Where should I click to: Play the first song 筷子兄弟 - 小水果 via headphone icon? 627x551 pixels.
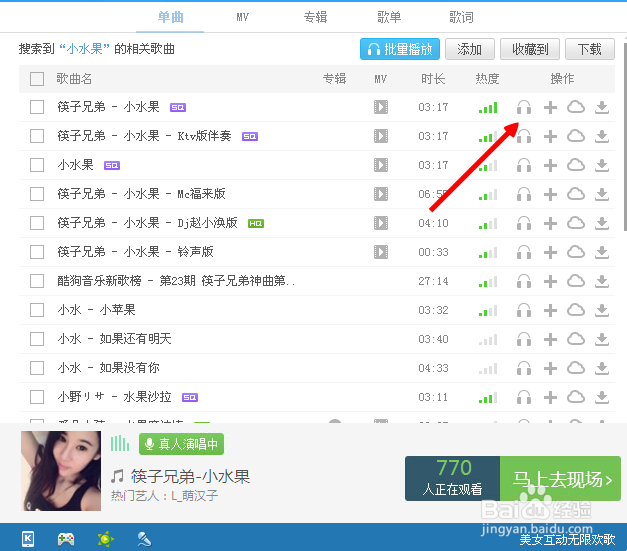click(x=524, y=107)
